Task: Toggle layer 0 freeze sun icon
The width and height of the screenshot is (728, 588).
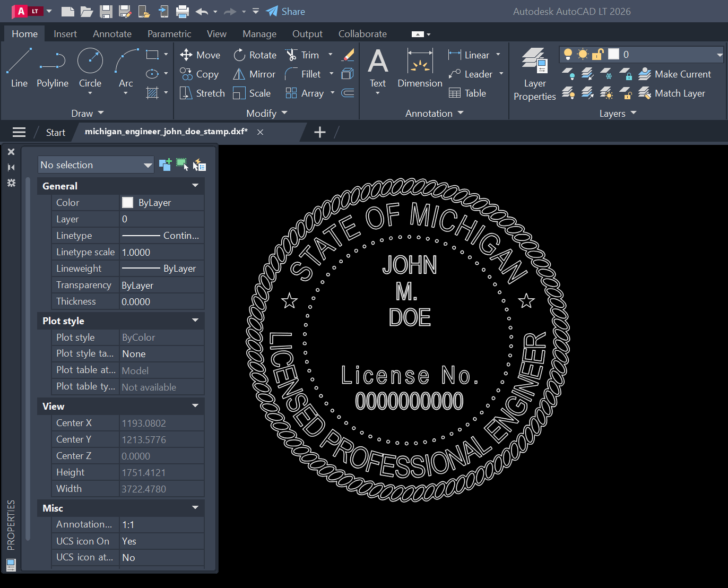Action: [583, 54]
